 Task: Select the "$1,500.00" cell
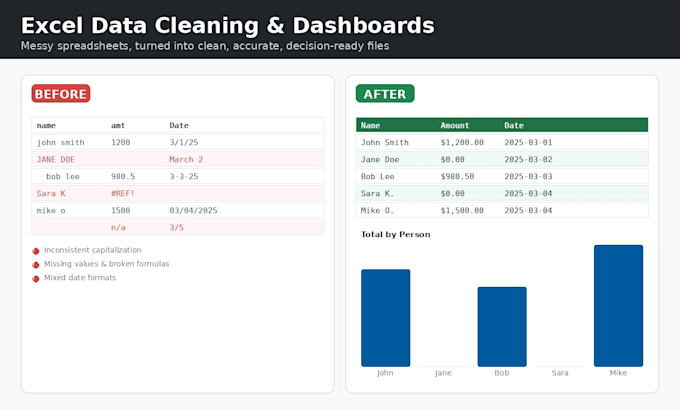[462, 210]
